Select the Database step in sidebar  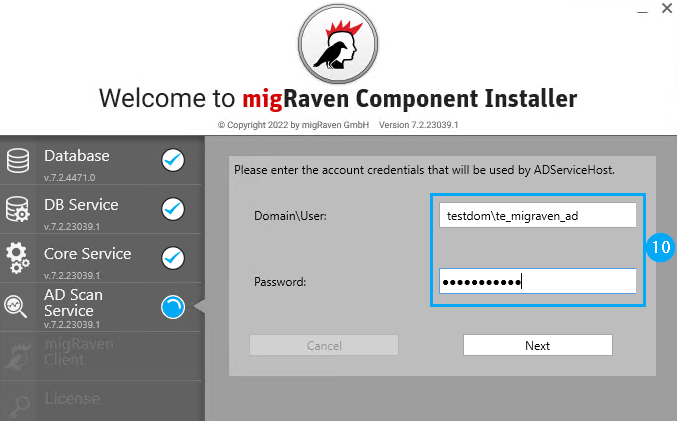(x=101, y=160)
